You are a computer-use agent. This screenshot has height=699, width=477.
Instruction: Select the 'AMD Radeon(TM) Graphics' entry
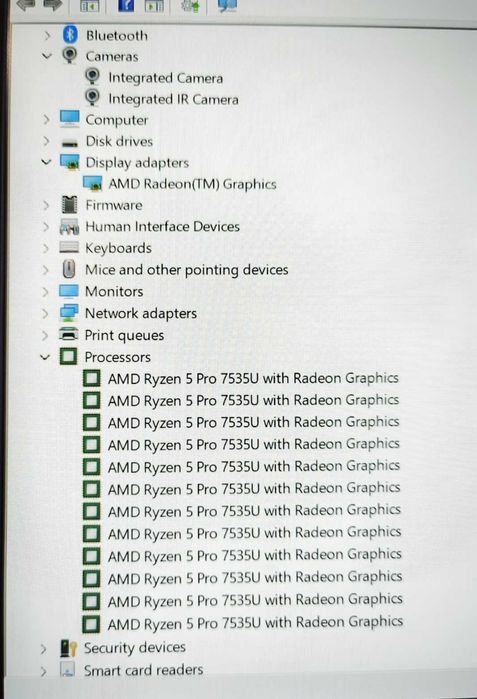tap(193, 184)
